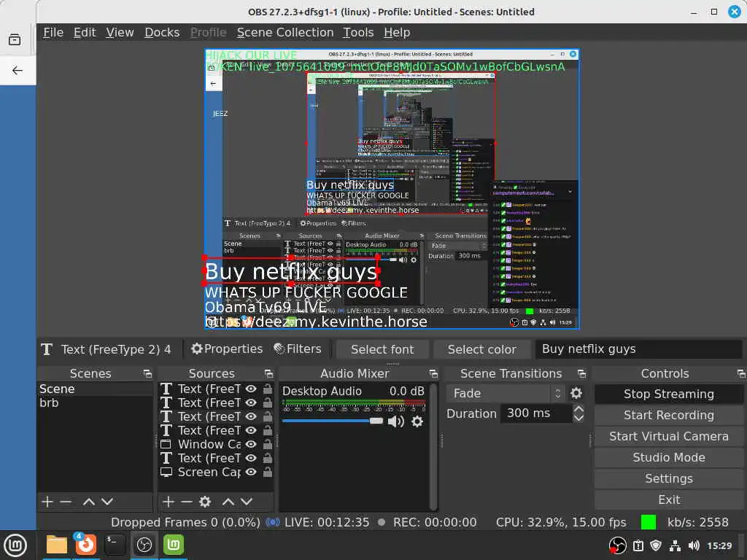
Task: Hide the Window Capture source
Action: click(x=251, y=444)
